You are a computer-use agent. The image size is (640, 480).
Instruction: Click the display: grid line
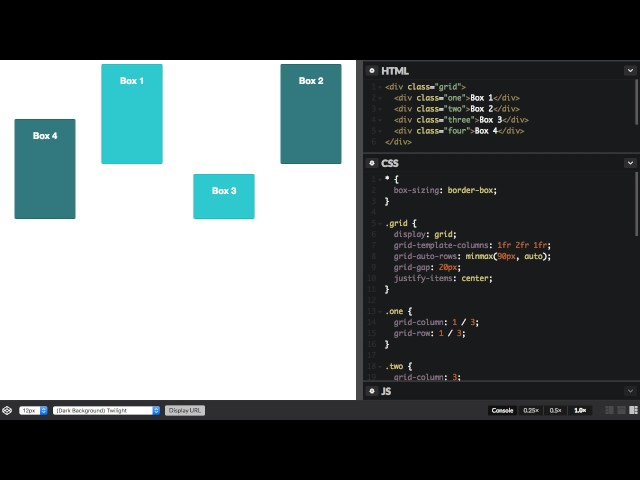pos(425,234)
